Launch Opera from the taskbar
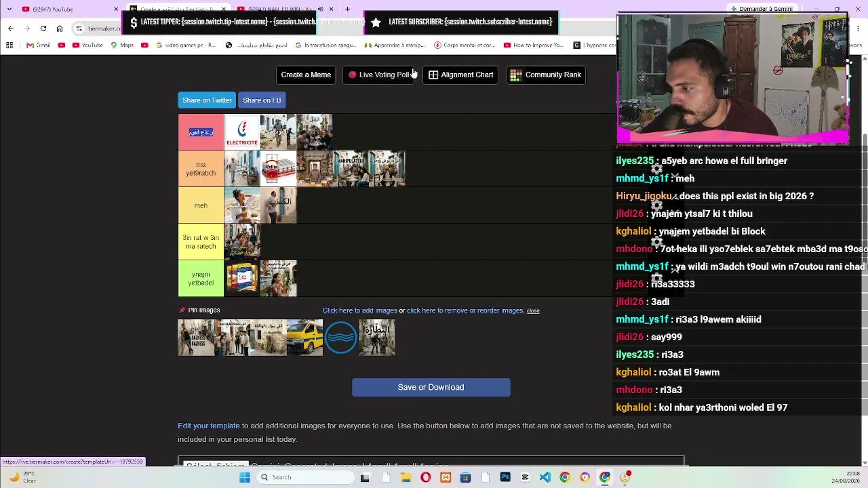The image size is (868, 488). (x=425, y=477)
